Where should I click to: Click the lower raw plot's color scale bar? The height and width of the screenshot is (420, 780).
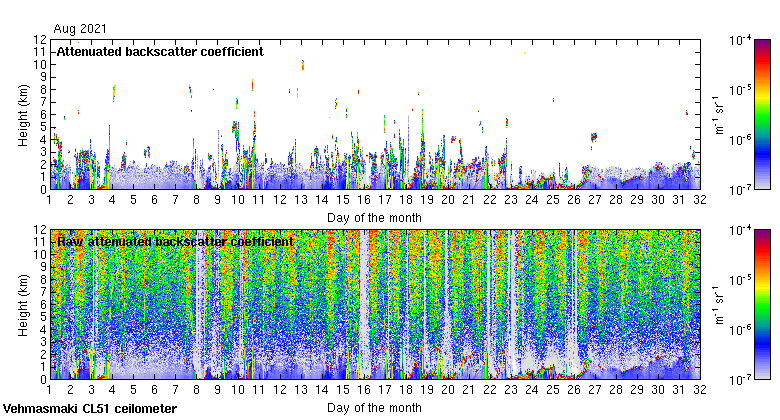click(x=762, y=304)
